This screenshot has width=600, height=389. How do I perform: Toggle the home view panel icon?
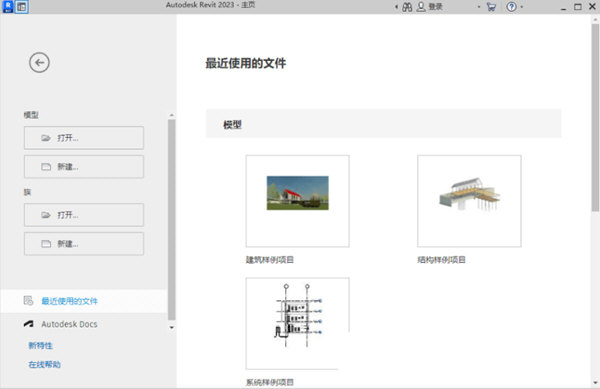click(22, 7)
